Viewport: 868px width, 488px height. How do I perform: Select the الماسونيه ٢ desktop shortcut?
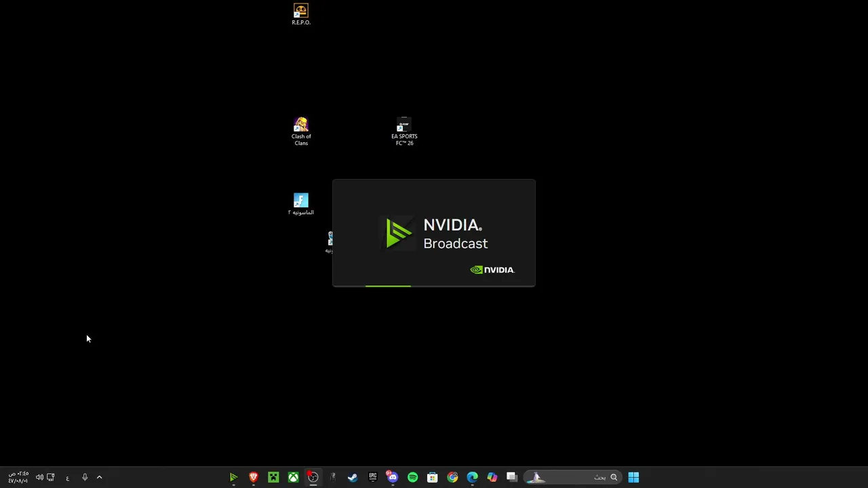click(x=301, y=204)
